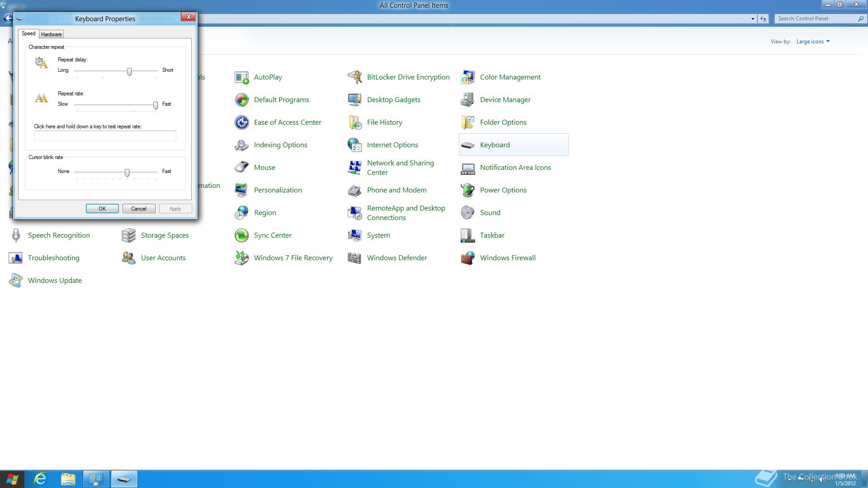The width and height of the screenshot is (868, 488).
Task: Click the User Accounts link
Action: click(x=163, y=258)
